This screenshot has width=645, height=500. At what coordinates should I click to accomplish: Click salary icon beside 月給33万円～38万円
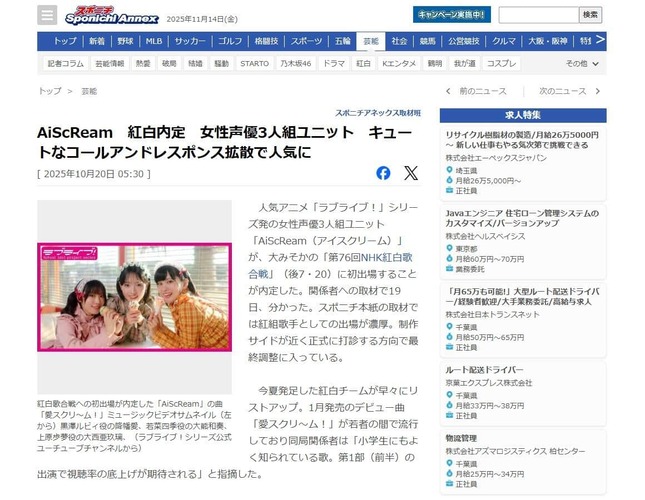click(x=449, y=405)
